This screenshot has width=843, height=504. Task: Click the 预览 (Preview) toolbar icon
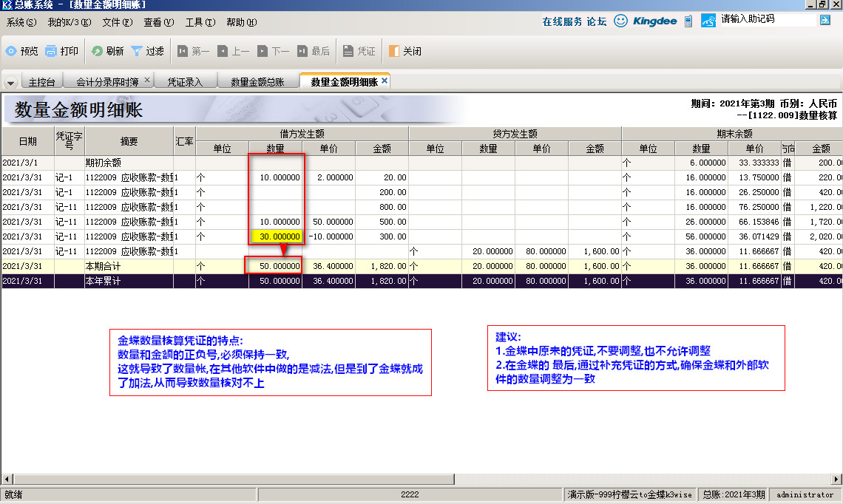pyautogui.click(x=11, y=52)
